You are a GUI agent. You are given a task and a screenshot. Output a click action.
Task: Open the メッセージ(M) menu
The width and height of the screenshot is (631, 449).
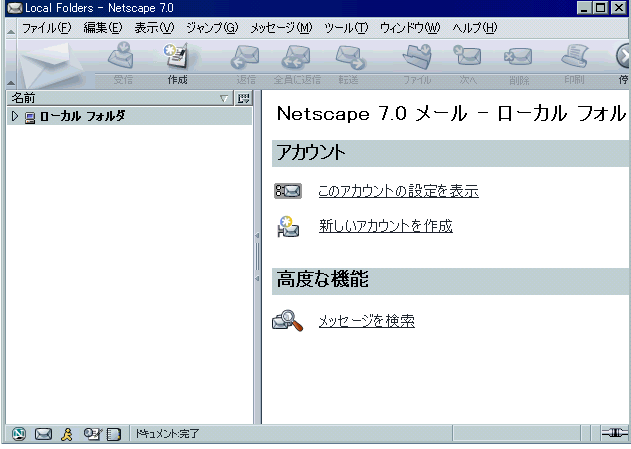(281, 28)
